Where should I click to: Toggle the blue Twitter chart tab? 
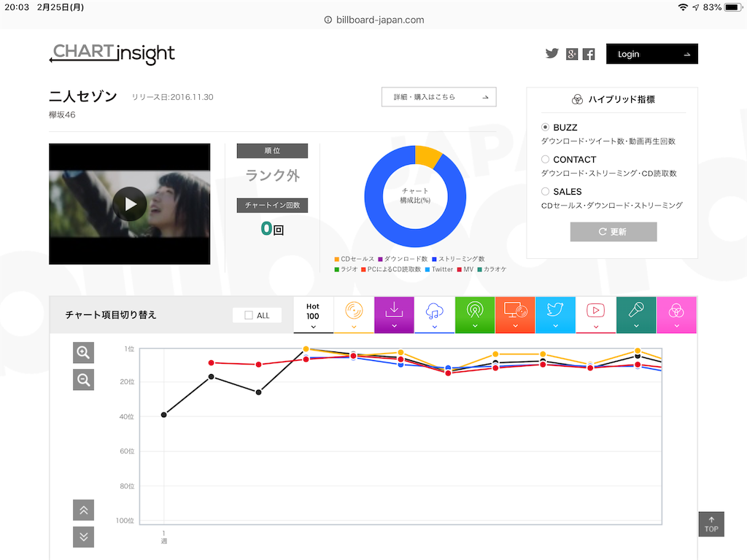(555, 315)
